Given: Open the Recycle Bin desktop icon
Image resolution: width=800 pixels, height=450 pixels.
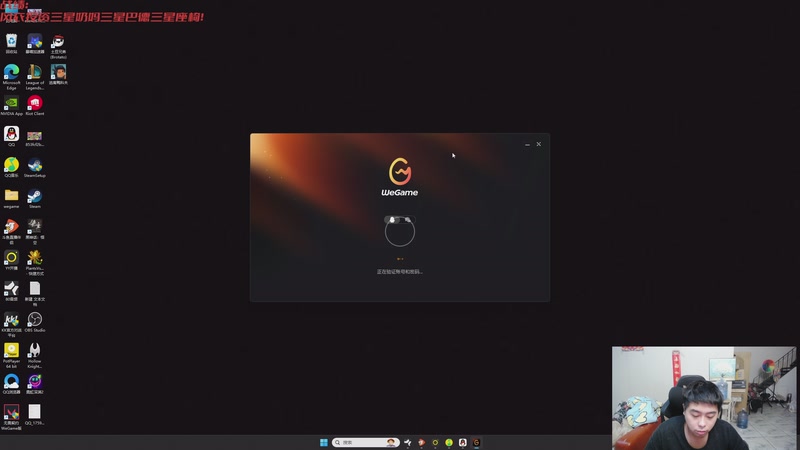Looking at the screenshot, I should (11, 43).
